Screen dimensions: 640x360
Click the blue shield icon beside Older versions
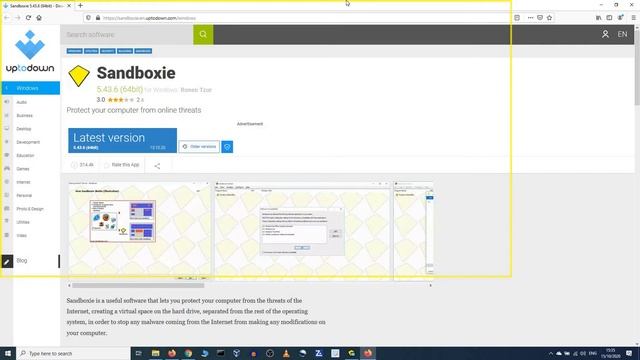pos(227,147)
